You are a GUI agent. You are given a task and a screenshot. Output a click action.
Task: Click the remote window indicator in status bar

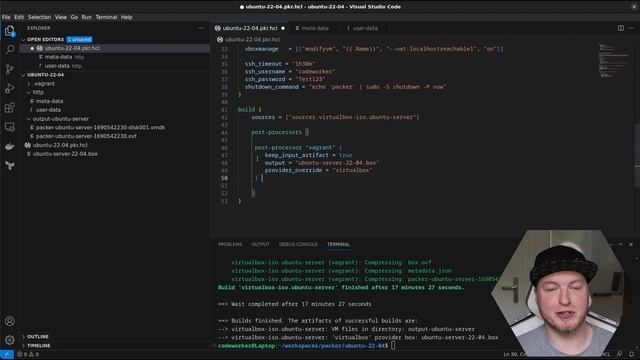coord(7,354)
